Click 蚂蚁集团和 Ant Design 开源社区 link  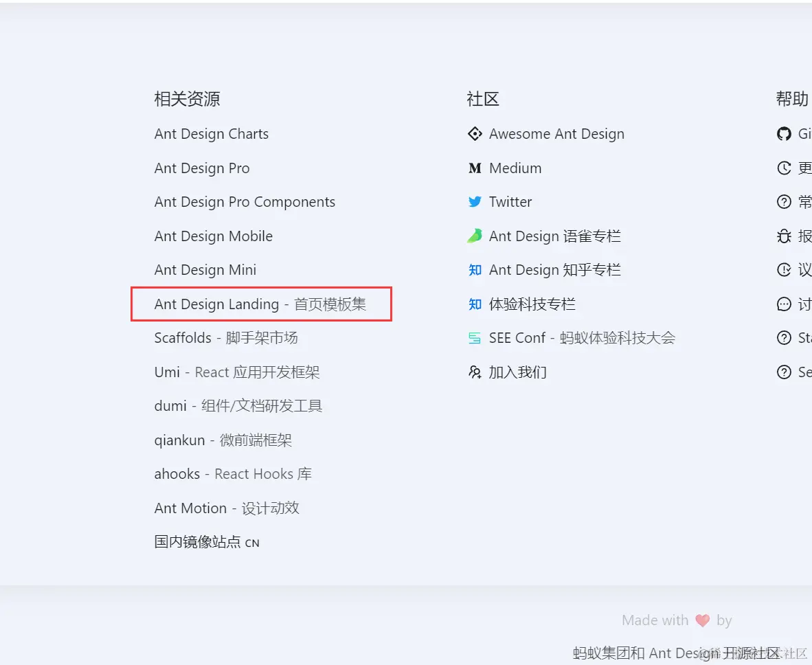[676, 653]
